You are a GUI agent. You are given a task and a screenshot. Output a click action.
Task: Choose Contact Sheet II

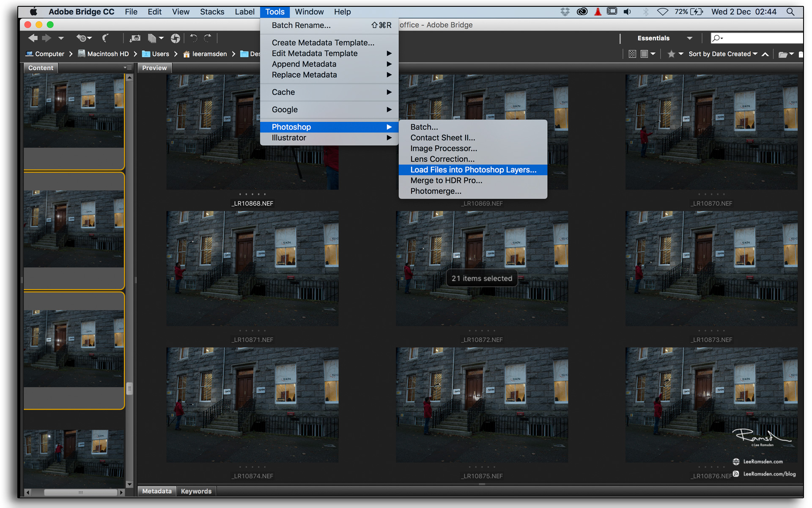coord(473,138)
